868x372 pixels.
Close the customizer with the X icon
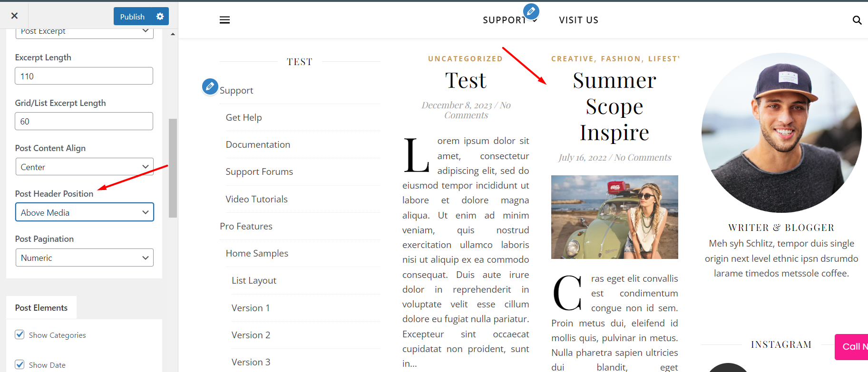(x=14, y=16)
